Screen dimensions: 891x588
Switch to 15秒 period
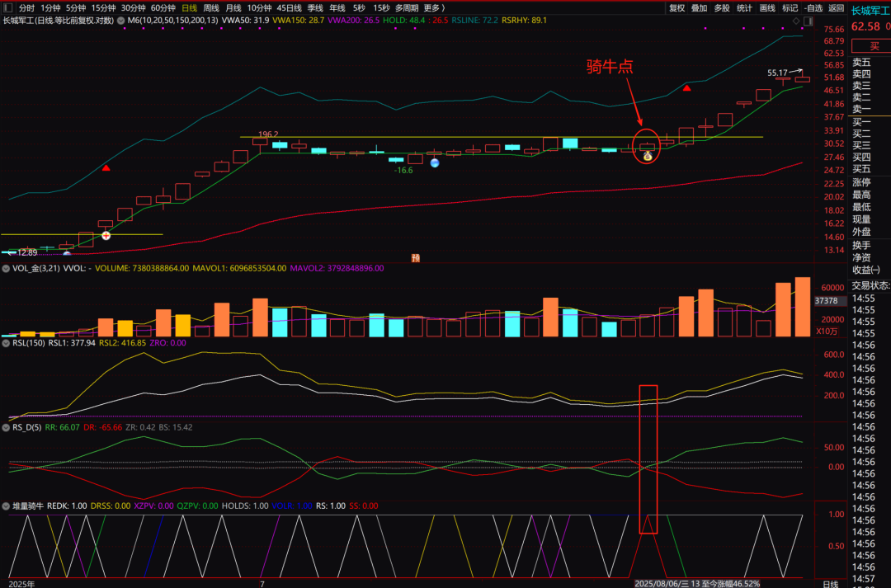click(x=381, y=8)
